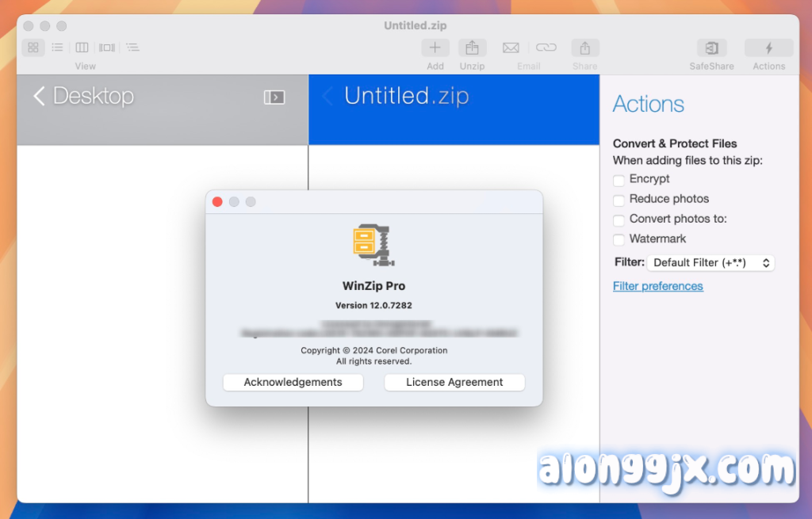Screen dimensions: 812x519
Task: Toggle the Actions lightning bolt icon
Action: pyautogui.click(x=768, y=48)
